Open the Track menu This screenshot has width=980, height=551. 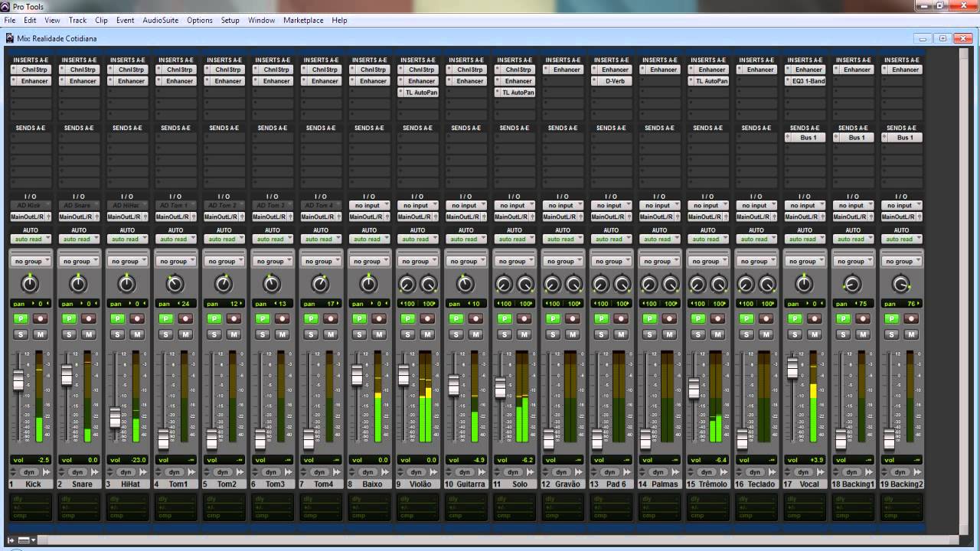pos(77,20)
